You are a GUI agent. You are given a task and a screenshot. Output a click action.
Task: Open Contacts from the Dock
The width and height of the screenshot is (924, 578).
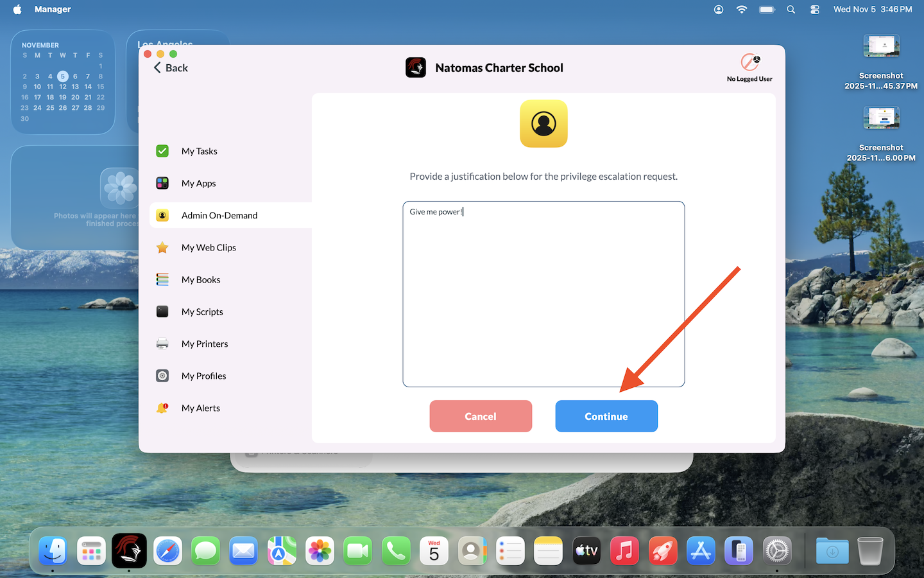[x=472, y=551]
